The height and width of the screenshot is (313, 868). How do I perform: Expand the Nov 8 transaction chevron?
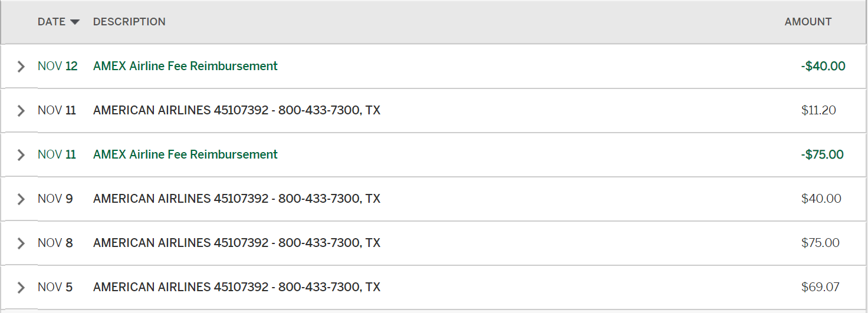[x=21, y=243]
